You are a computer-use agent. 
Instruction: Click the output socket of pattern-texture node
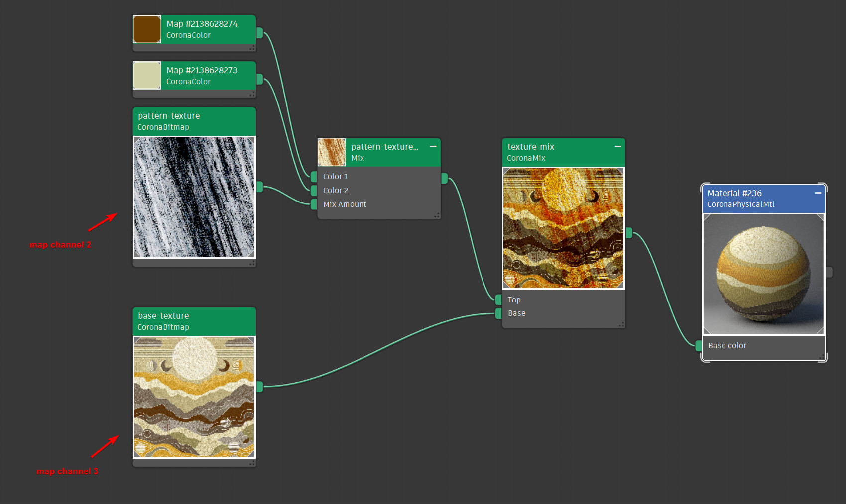(259, 187)
